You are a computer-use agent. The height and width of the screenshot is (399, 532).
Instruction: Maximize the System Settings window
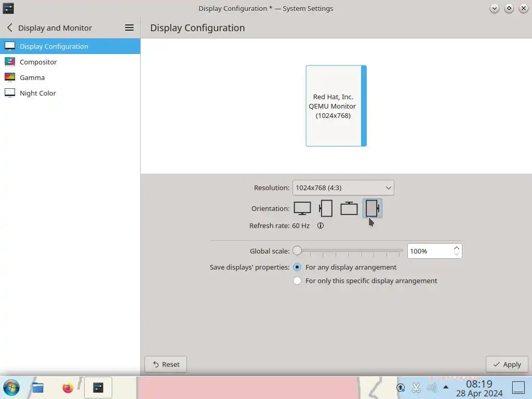pyautogui.click(x=509, y=8)
